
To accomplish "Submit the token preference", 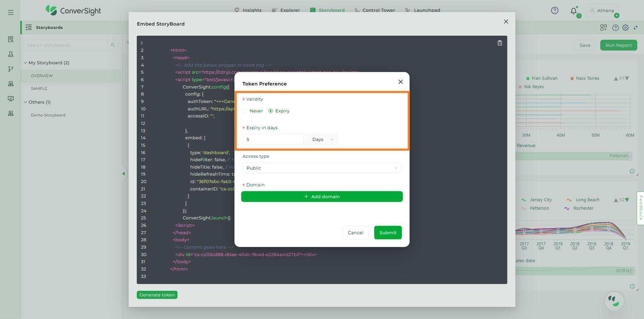I will click(x=387, y=233).
